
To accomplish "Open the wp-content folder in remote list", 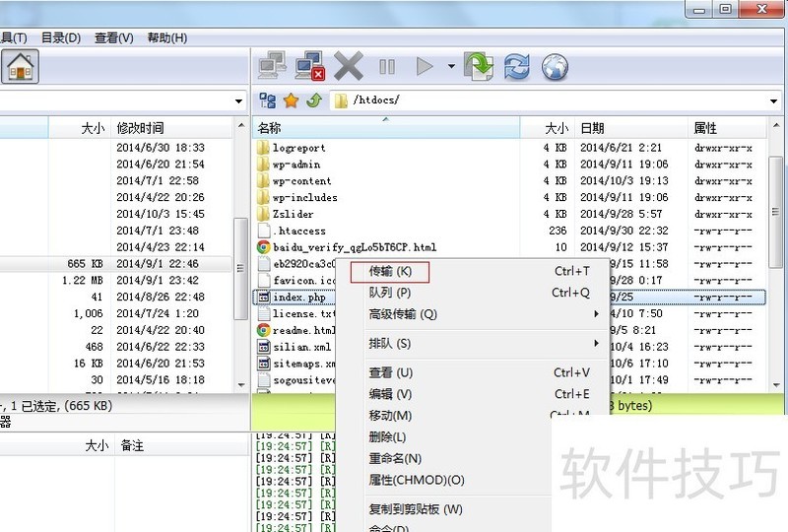I will pos(301,181).
